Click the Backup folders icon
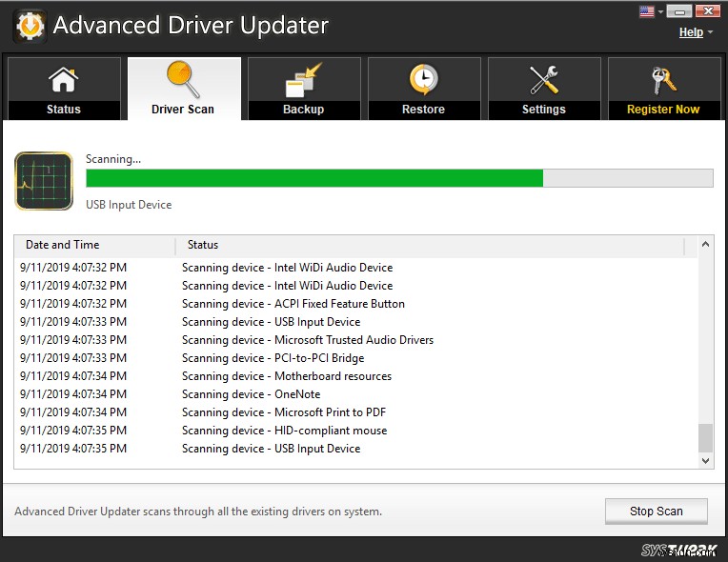 pyautogui.click(x=303, y=80)
